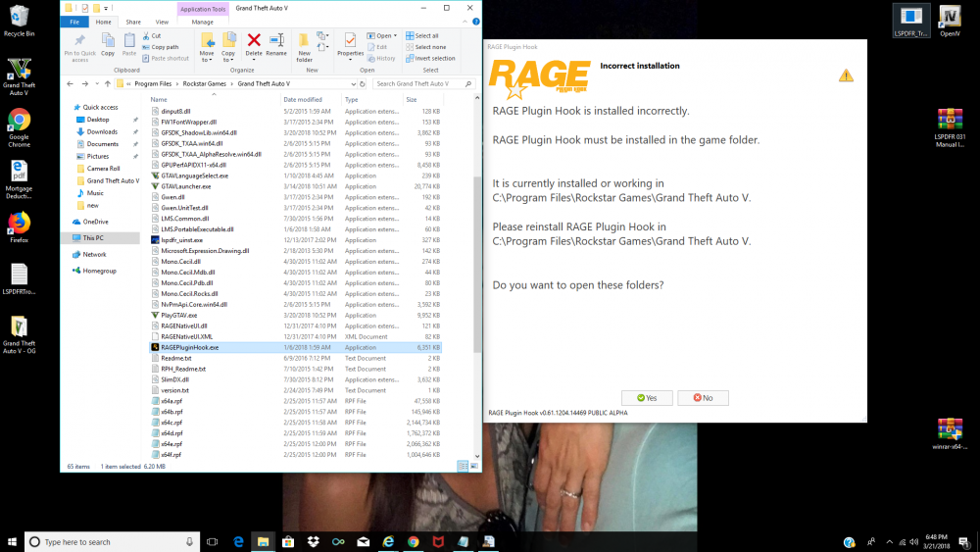Sort files by Date modified column
980x552 pixels.
[x=303, y=99]
